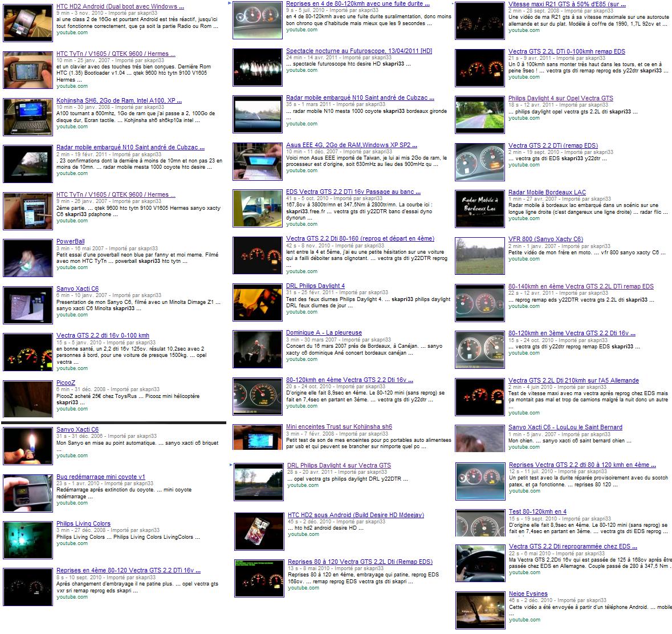672x634 pixels.
Task: Open 'Vectra GTS 2.2 DTi (remap EDS)' title link
Action: 553,145
